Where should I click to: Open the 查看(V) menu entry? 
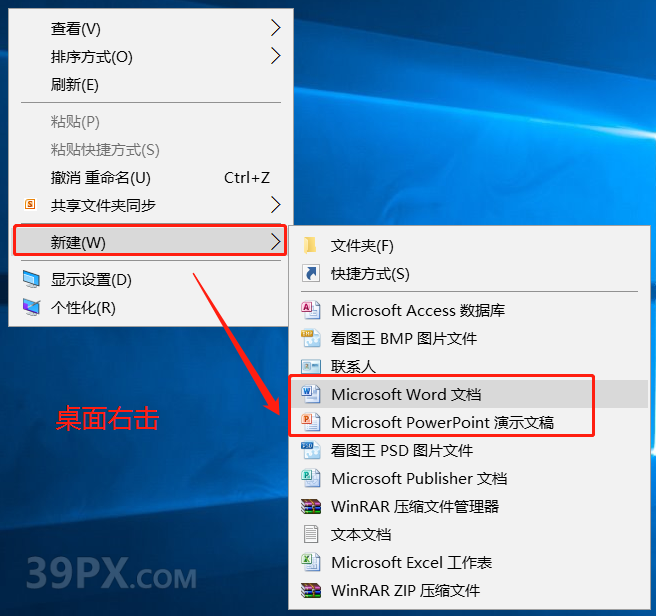pyautogui.click(x=151, y=28)
